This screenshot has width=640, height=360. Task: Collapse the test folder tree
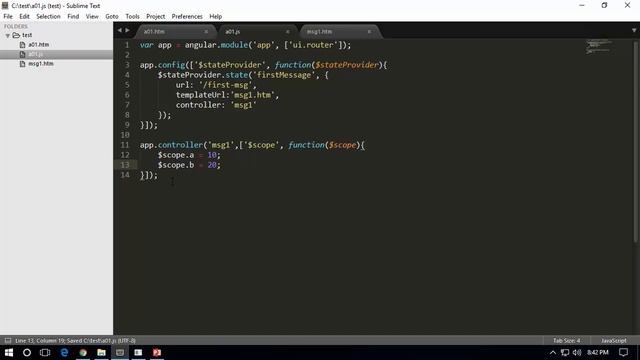[x=7, y=36]
